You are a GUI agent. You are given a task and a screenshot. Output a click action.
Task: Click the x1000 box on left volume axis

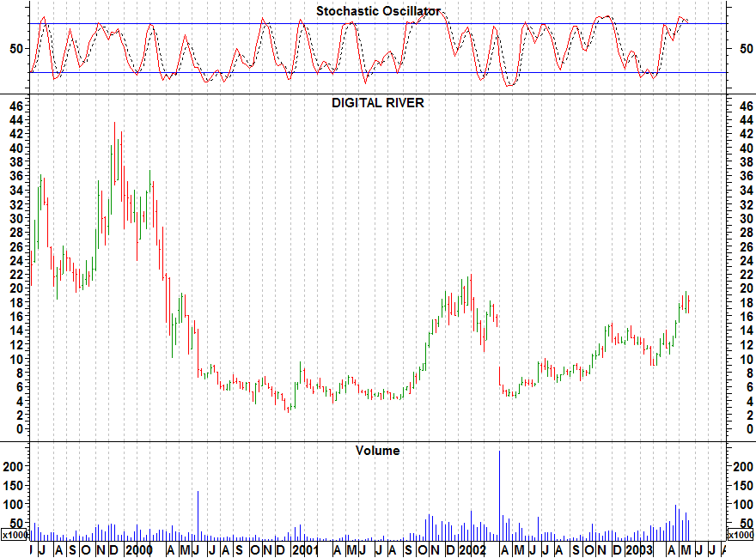pyautogui.click(x=14, y=535)
